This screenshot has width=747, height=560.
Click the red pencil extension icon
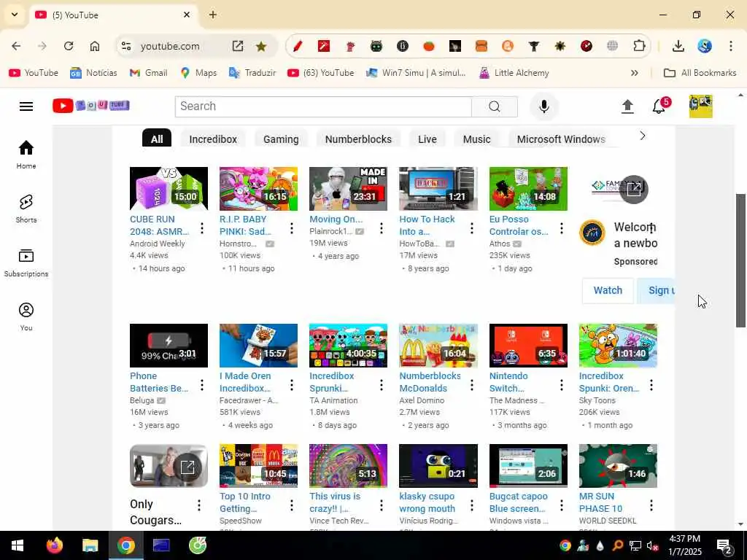(x=298, y=46)
